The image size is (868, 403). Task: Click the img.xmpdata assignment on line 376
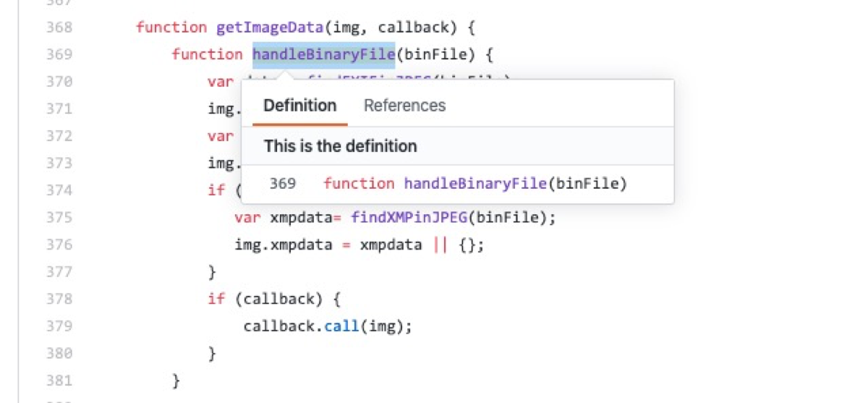(x=284, y=245)
